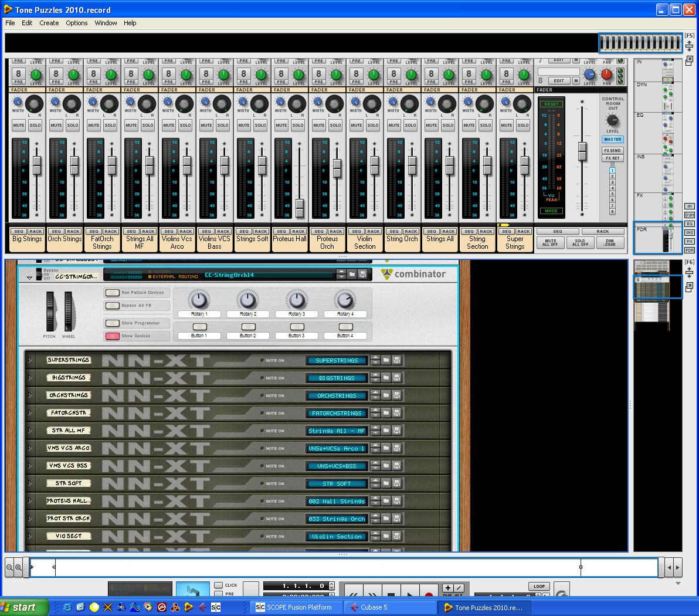
Task: Toggle Run Pattern Devices on Combinator
Action: (113, 293)
